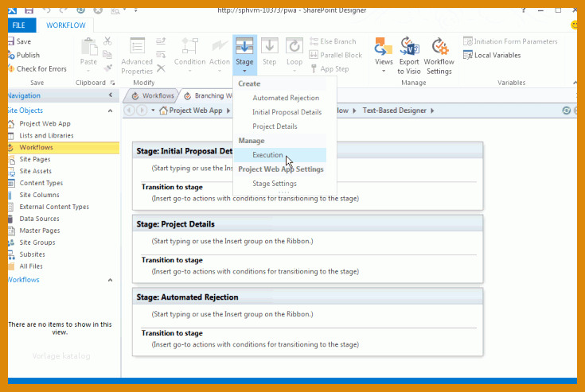
Task: Collapse the Workflows navigation section
Action: click(x=110, y=280)
